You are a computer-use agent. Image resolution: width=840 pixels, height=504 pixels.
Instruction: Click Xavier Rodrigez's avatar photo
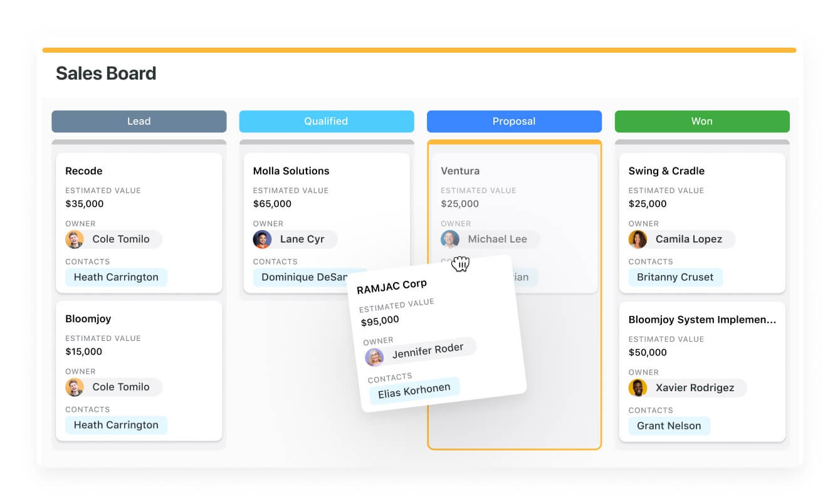pyautogui.click(x=638, y=388)
